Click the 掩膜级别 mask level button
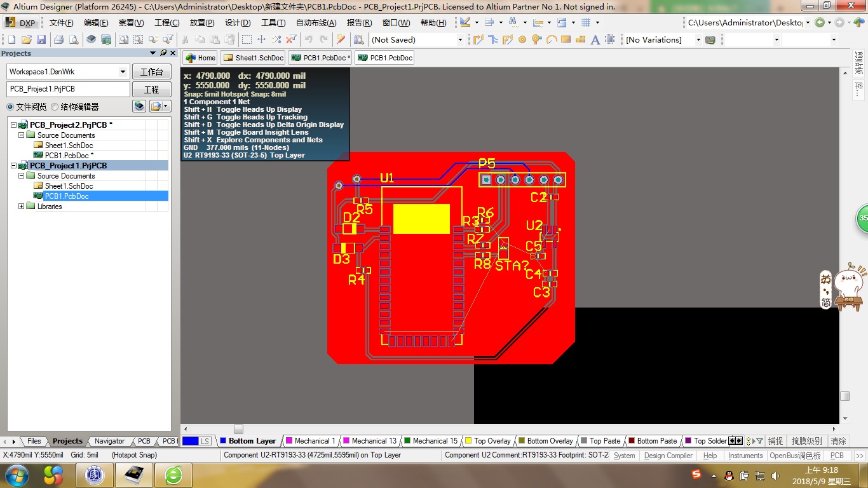Screen dimensions: 868x488 [x=806, y=441]
